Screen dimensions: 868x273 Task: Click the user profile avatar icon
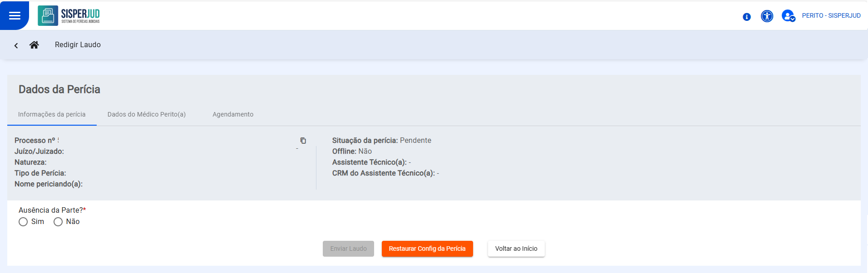[787, 15]
